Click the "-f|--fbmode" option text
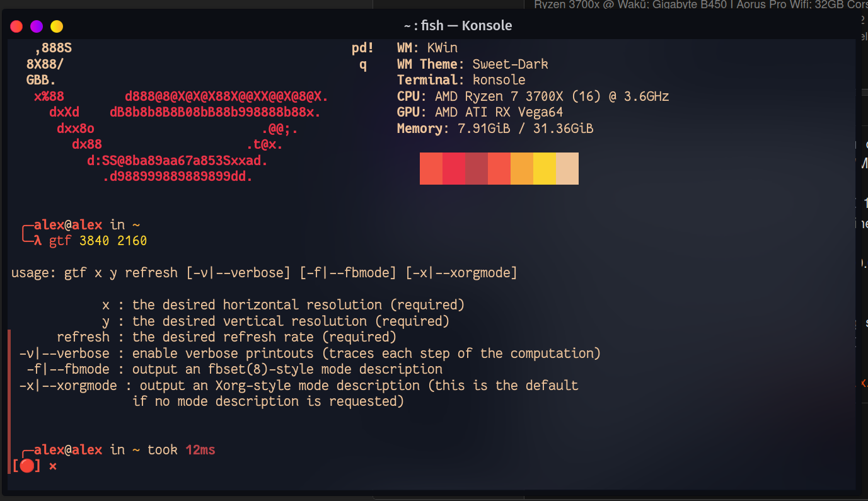 (68, 369)
